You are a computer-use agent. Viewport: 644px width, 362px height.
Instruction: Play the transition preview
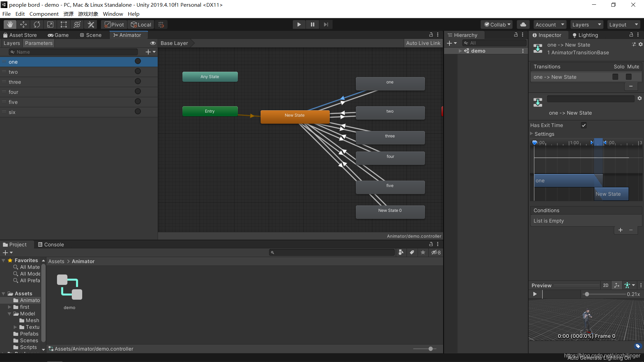[x=535, y=294]
